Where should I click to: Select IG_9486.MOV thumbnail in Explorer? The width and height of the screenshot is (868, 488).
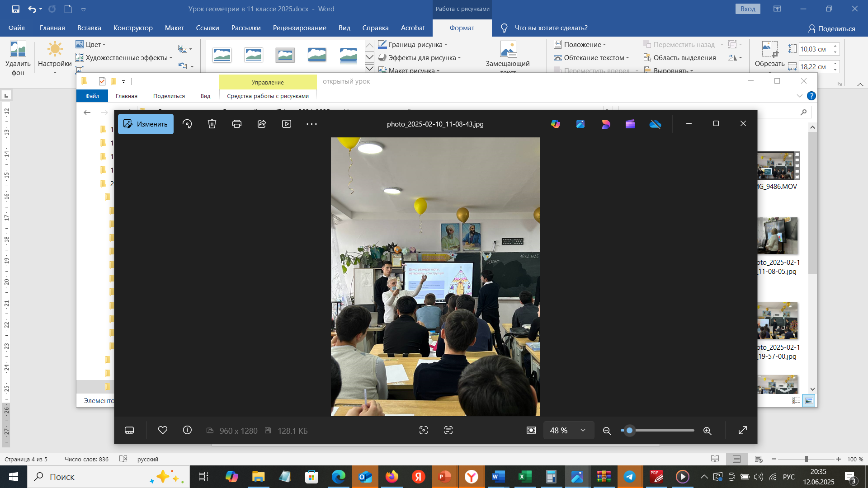(778, 166)
